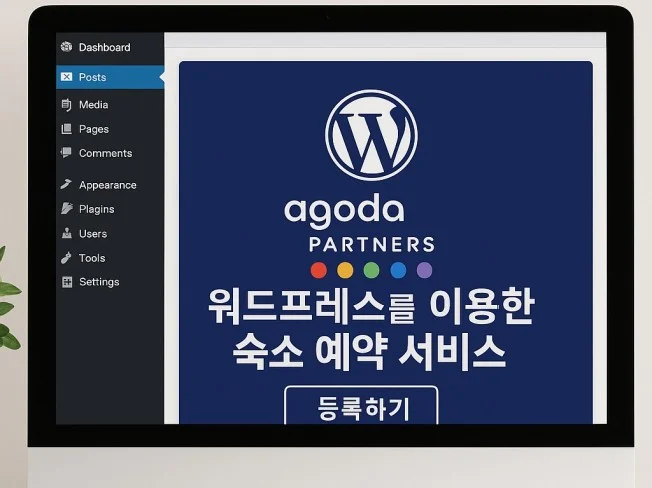Select the Appearance brush icon

(x=66, y=185)
